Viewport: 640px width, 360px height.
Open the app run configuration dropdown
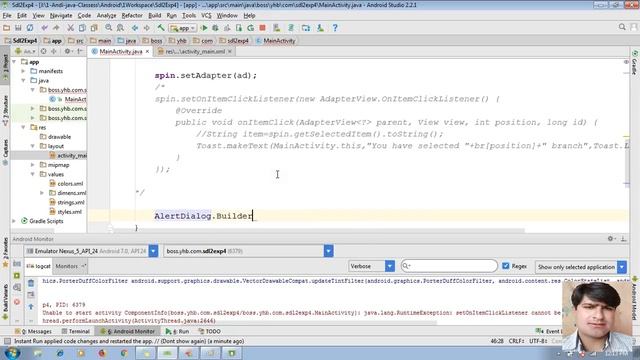pos(183,28)
